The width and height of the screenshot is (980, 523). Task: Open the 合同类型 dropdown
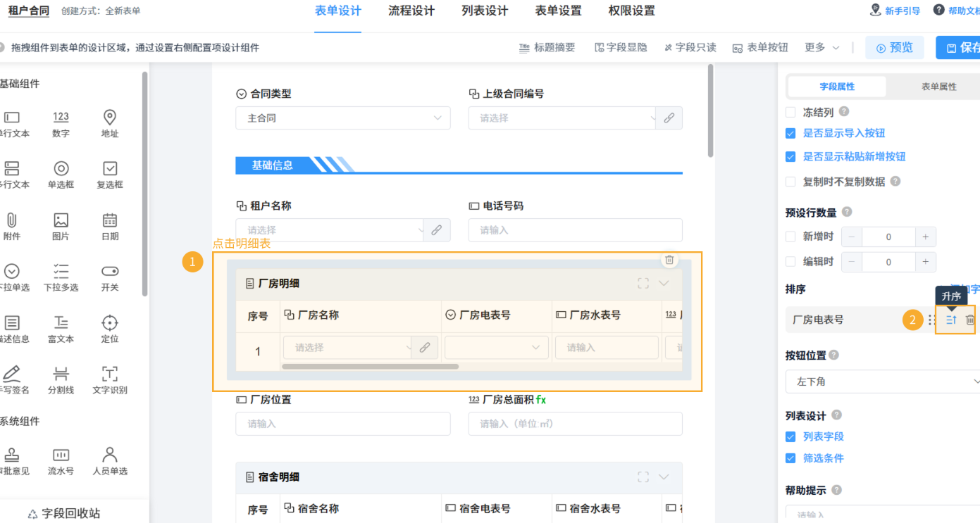click(343, 118)
